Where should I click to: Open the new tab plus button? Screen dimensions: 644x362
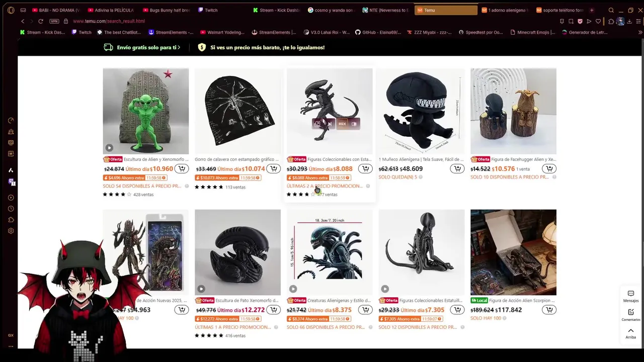[x=592, y=10]
